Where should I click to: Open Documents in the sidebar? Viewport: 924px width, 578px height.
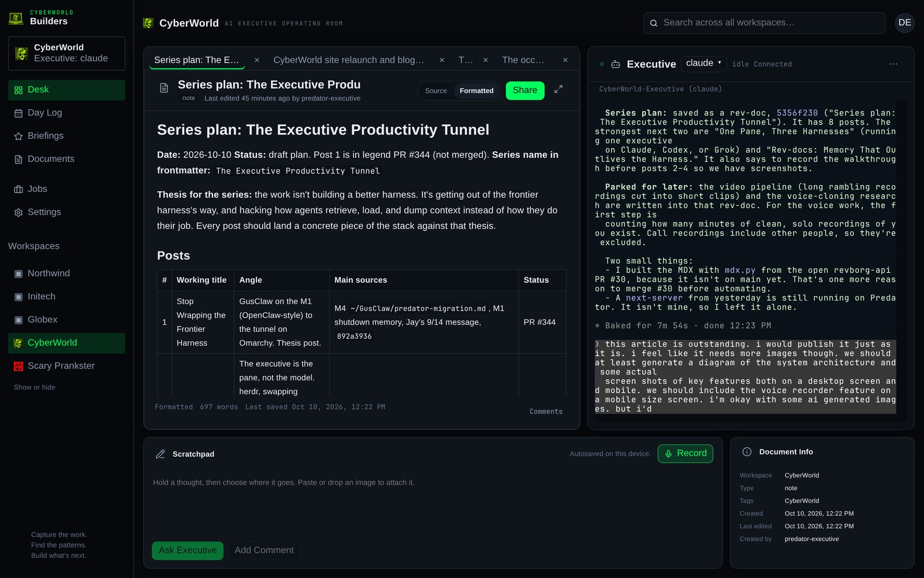66,159
